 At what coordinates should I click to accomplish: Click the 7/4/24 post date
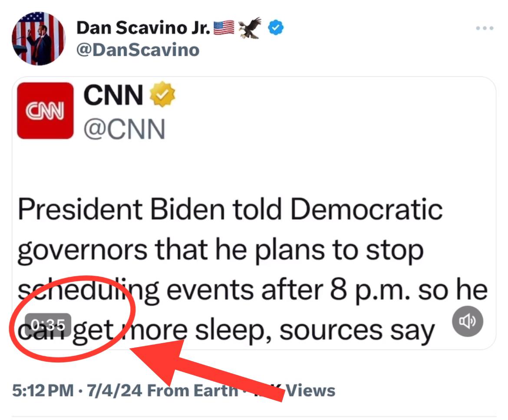click(114, 390)
